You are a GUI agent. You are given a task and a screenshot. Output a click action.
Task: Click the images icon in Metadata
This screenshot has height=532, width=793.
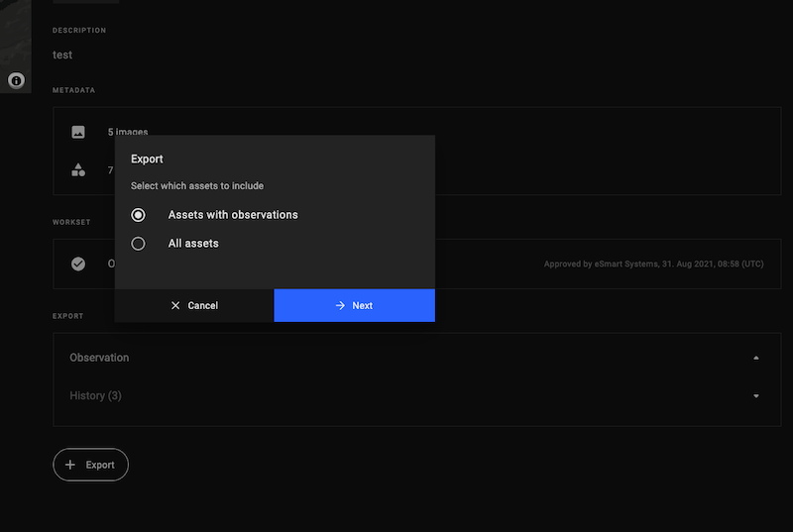click(x=78, y=132)
